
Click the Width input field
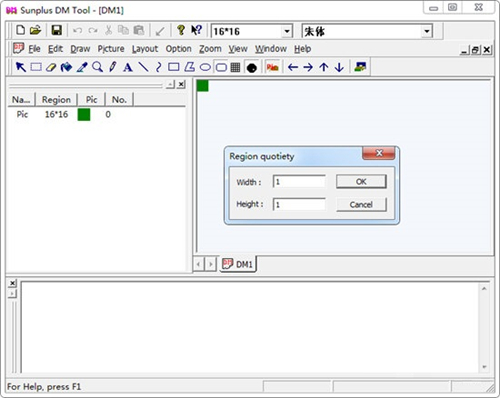point(299,182)
